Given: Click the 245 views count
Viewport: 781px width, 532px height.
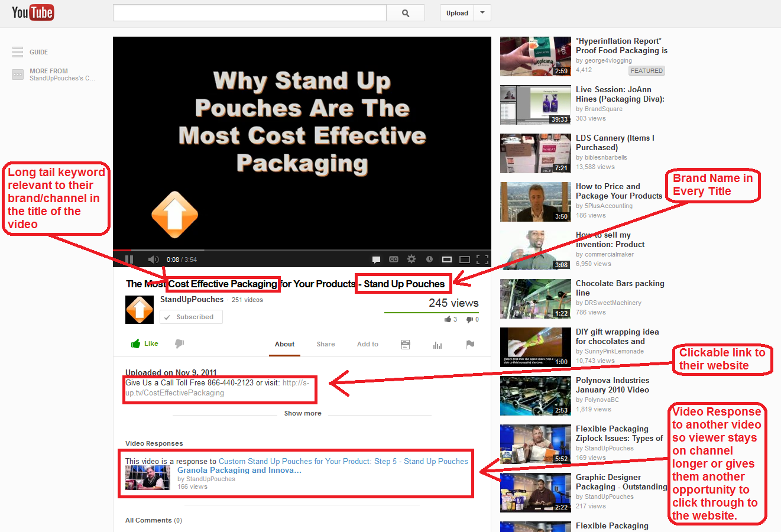Looking at the screenshot, I should coord(453,303).
